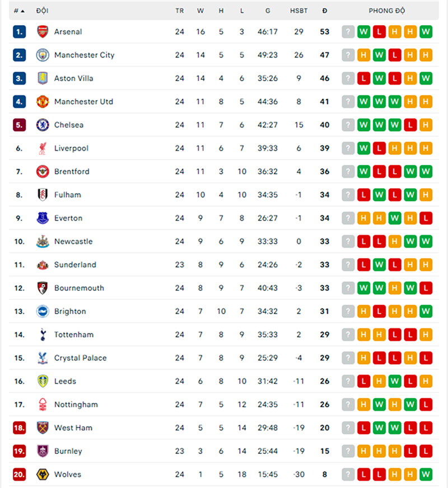
Task: Click the Liverpool club crest icon
Action: click(43, 148)
